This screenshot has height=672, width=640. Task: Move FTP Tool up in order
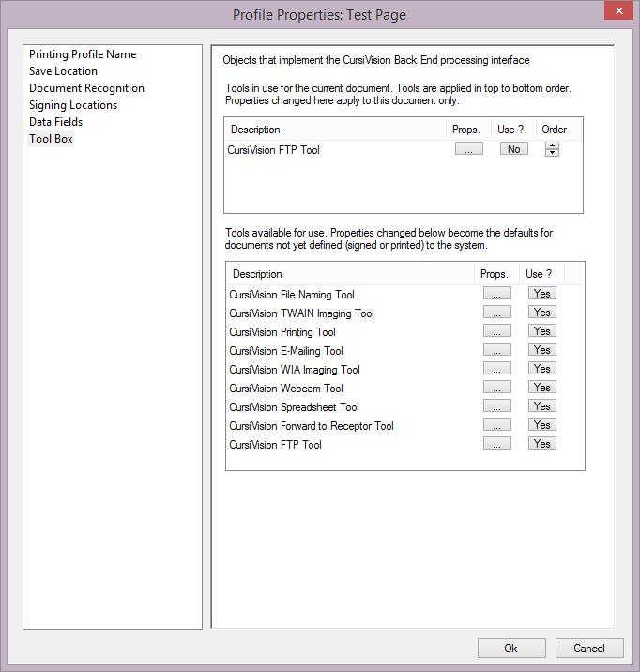[552, 145]
